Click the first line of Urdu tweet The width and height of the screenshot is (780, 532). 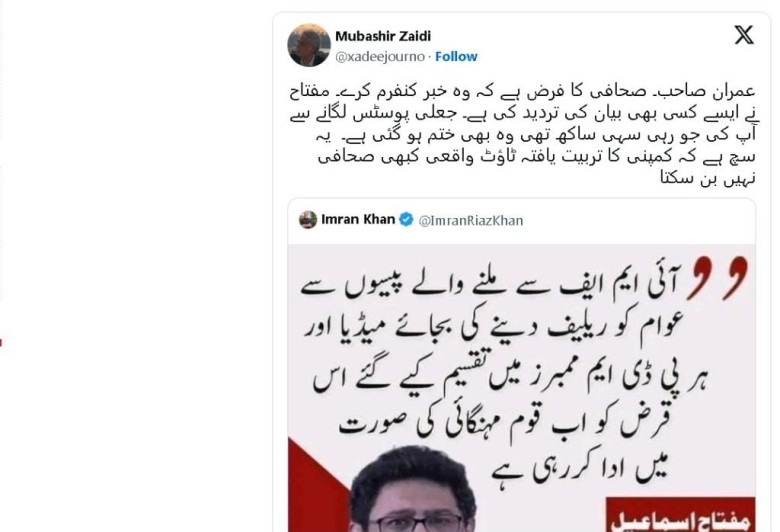click(x=522, y=92)
